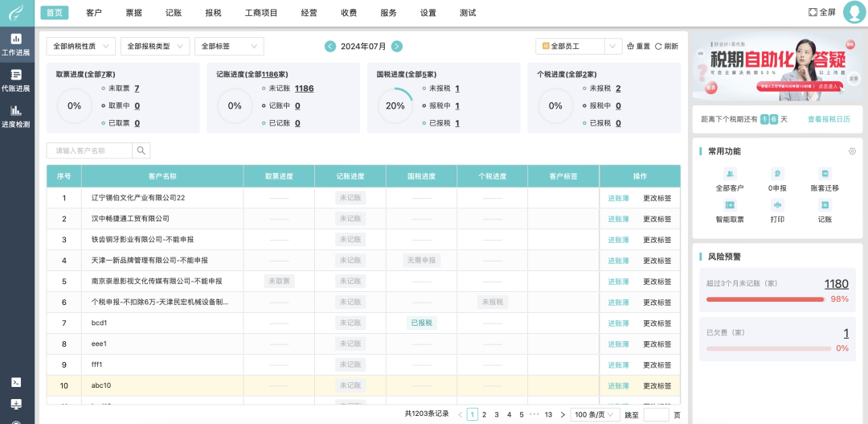Open the 记账 shortcut icon in 常用功能

(825, 205)
